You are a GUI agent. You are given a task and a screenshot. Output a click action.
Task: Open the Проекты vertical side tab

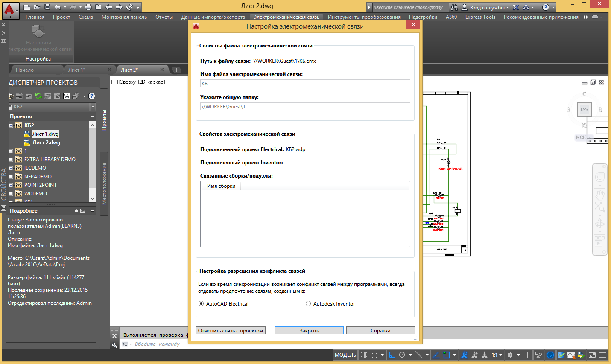click(x=104, y=120)
